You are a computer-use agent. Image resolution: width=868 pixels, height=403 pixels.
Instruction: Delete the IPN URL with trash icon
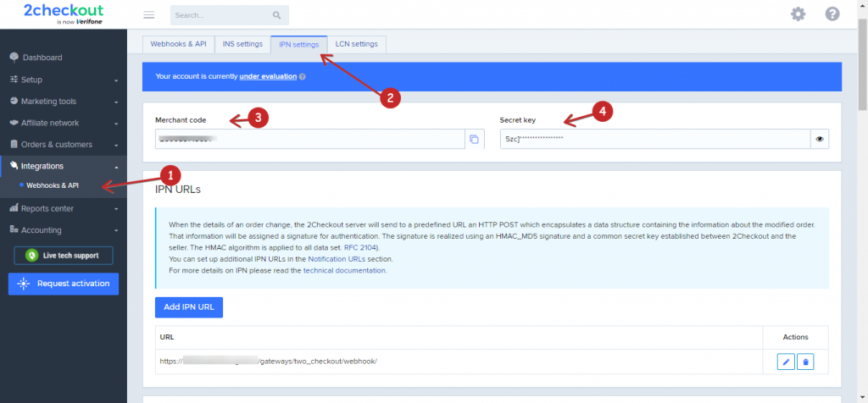(806, 362)
